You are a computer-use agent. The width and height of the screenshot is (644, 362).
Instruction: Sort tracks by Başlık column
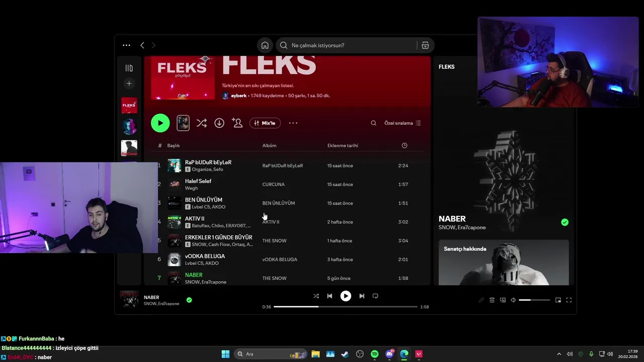174,146
